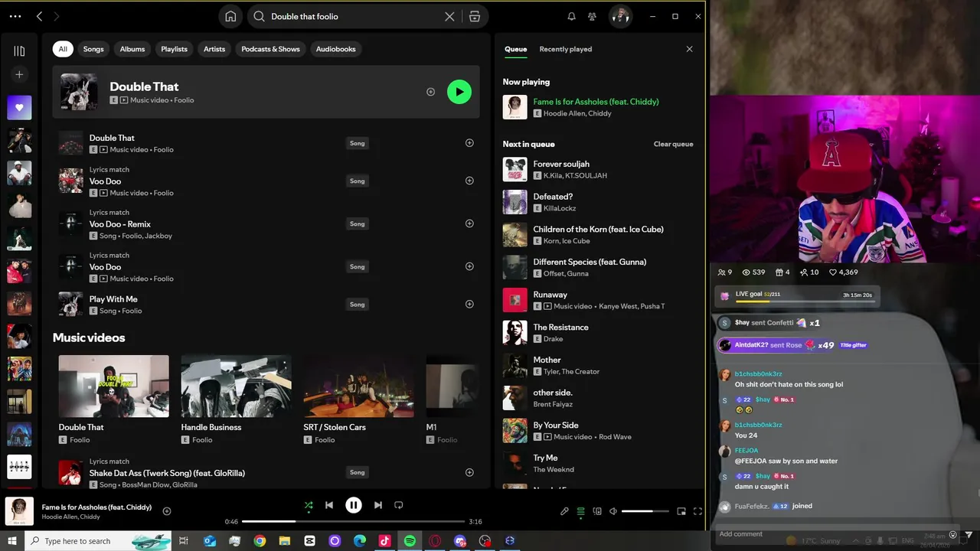Select the Queue tab

pyautogui.click(x=516, y=49)
